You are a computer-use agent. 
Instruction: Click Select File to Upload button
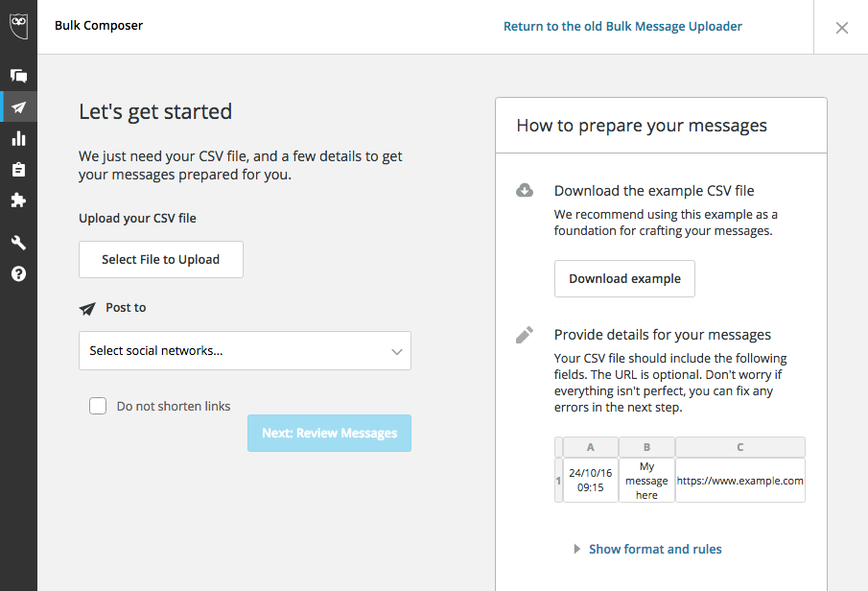click(x=161, y=259)
